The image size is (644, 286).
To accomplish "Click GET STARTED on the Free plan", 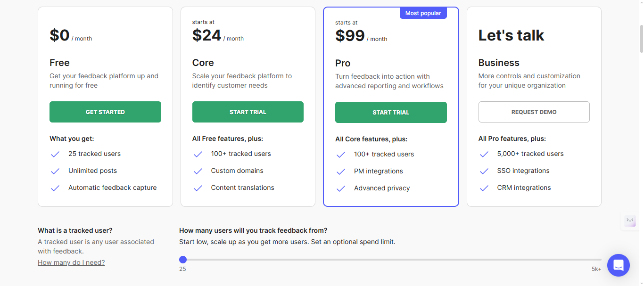I will pyautogui.click(x=105, y=112).
